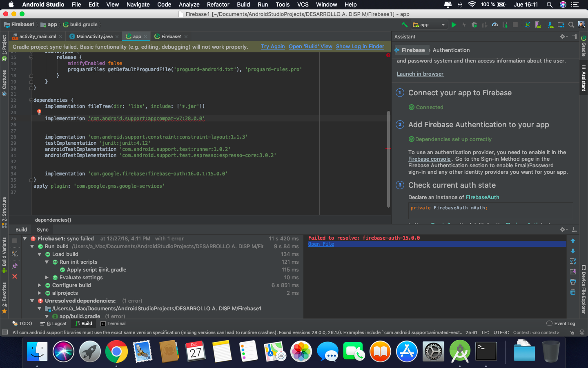
Task: Toggle the Build Variants tool window
Action: [4, 255]
